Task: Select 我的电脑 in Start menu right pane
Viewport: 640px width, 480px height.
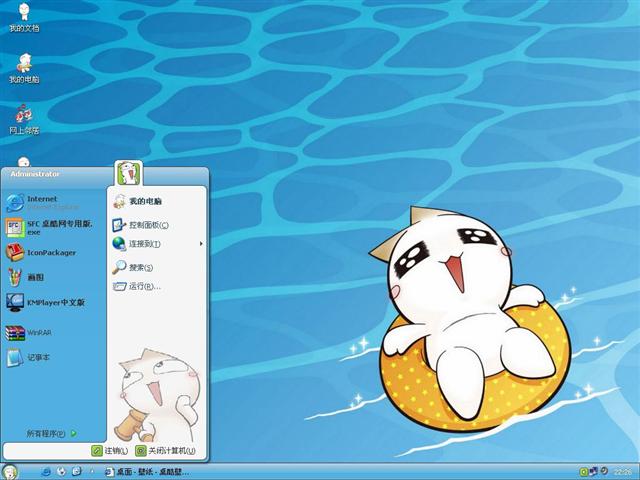Action: 145,202
